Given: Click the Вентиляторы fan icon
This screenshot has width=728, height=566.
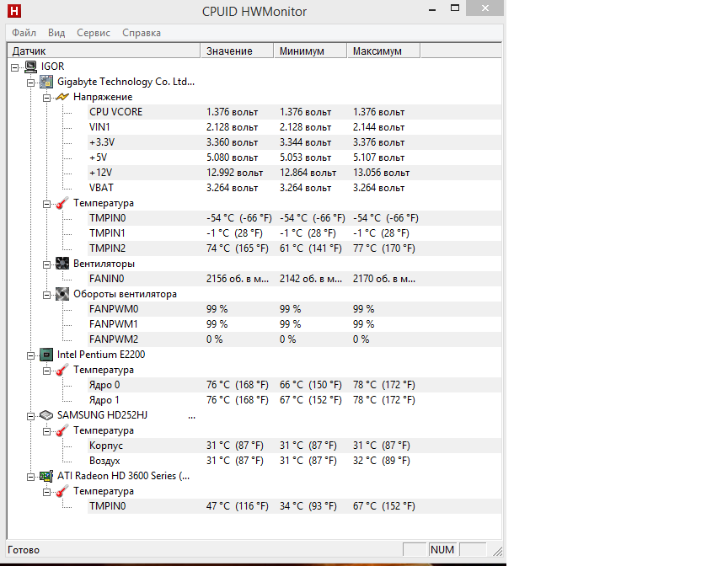Looking at the screenshot, I should pos(62,264).
